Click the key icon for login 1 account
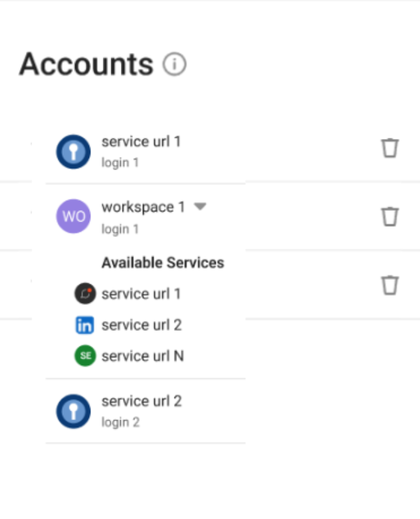The width and height of the screenshot is (420, 519). pos(73,151)
